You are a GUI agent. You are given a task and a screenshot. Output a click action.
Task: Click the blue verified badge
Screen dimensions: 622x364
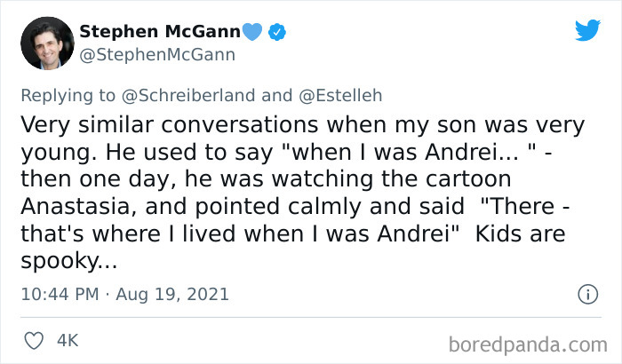point(278,33)
